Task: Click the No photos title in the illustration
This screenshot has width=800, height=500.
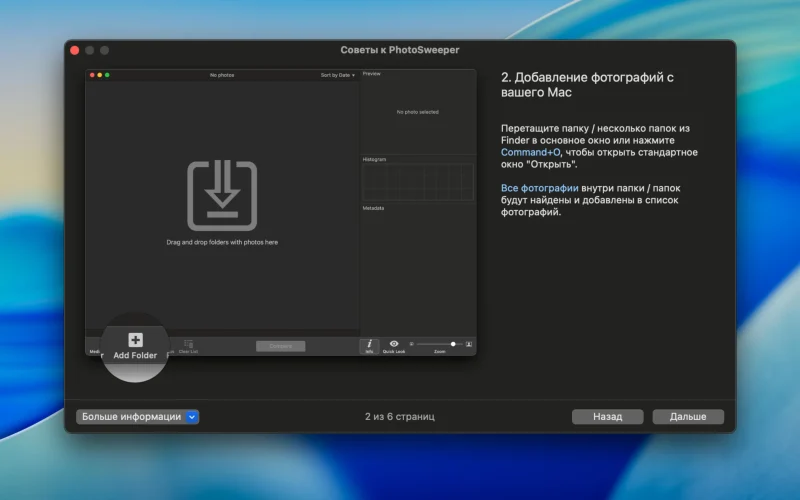Action: coord(222,75)
